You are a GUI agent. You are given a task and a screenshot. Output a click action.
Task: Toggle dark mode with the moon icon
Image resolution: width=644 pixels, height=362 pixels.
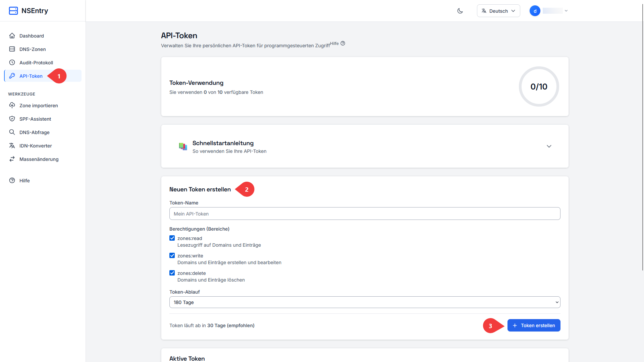coord(460,11)
